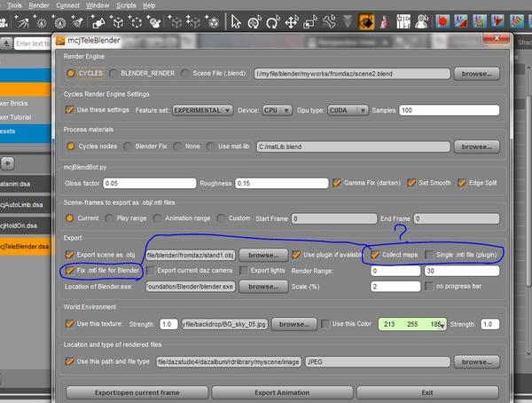Create a new null cube icon
Image resolution: width=532 pixels, height=403 pixels.
pos(117,21)
